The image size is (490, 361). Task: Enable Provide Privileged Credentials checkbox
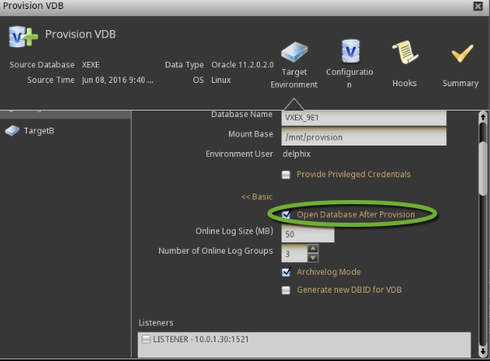(x=286, y=175)
